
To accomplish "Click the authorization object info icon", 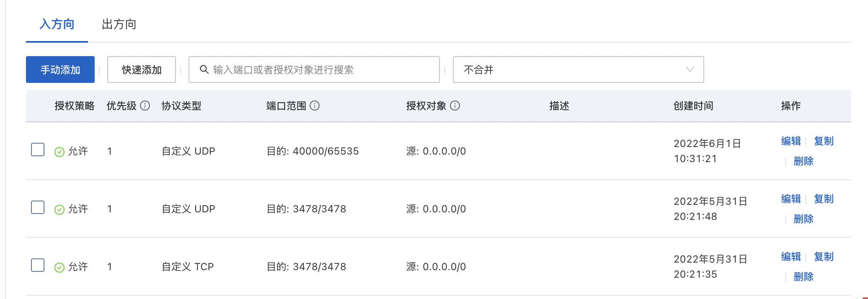I will [x=455, y=106].
